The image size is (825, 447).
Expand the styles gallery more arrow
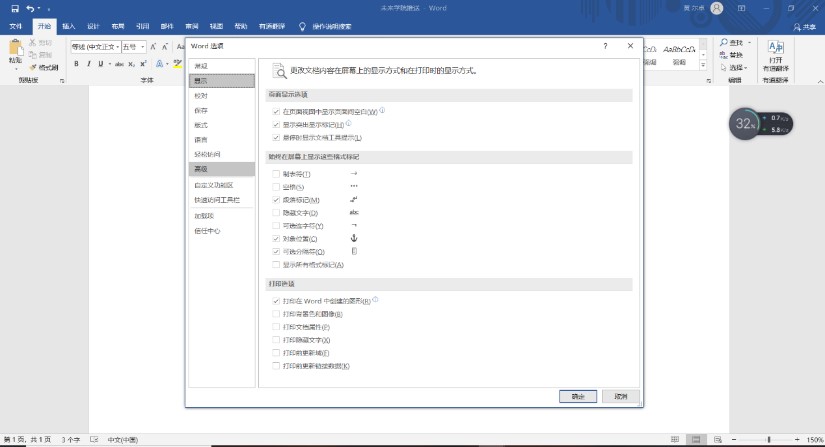702,65
